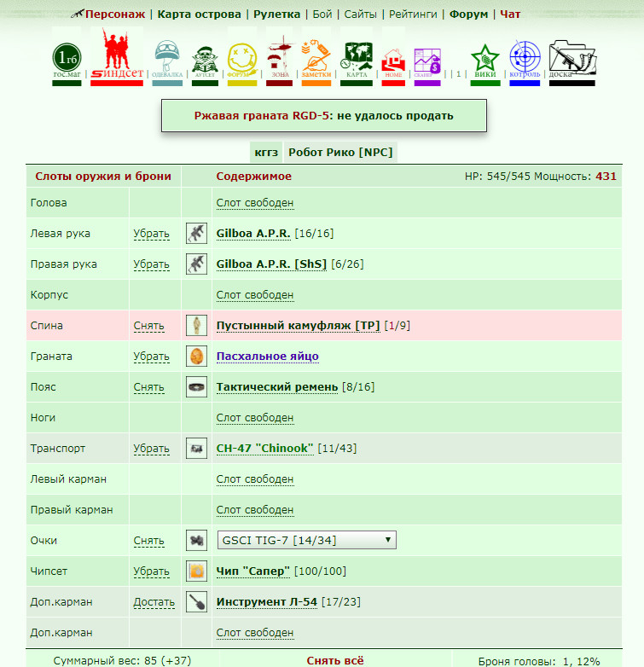This screenshot has height=667, width=644.
Task: Open CH-47 "Chinook" item link
Action: (265, 448)
